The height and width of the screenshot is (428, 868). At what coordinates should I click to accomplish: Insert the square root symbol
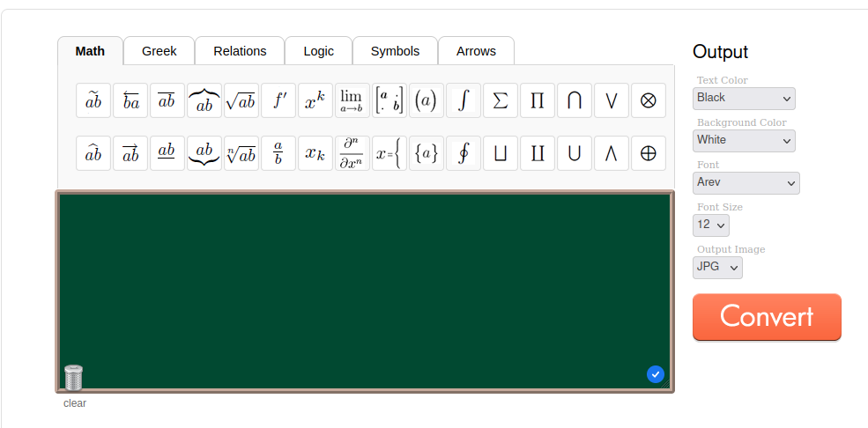point(241,100)
